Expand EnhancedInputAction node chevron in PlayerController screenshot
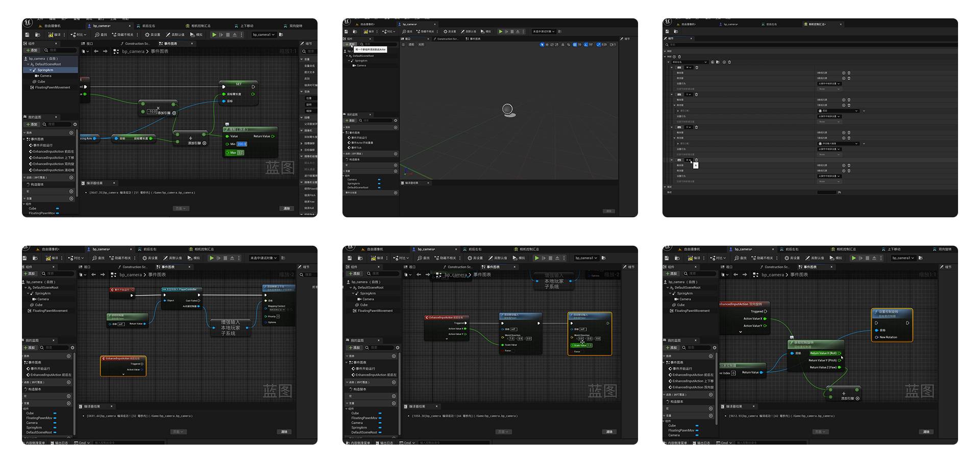This screenshot has width=980, height=464. point(124,374)
